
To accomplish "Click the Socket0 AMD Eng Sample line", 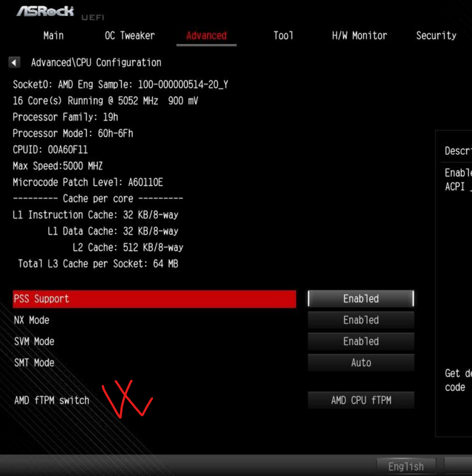I will pos(120,84).
